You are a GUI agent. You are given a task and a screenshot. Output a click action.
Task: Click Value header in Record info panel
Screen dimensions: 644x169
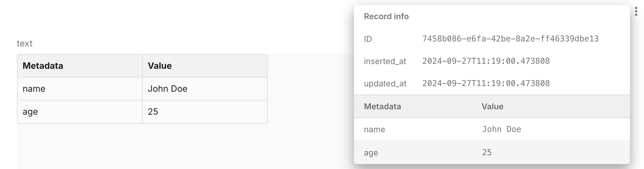pyautogui.click(x=492, y=106)
